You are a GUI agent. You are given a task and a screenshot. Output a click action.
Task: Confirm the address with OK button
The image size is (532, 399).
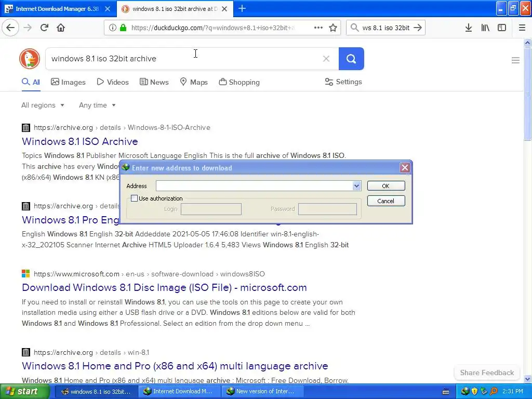coord(386,186)
